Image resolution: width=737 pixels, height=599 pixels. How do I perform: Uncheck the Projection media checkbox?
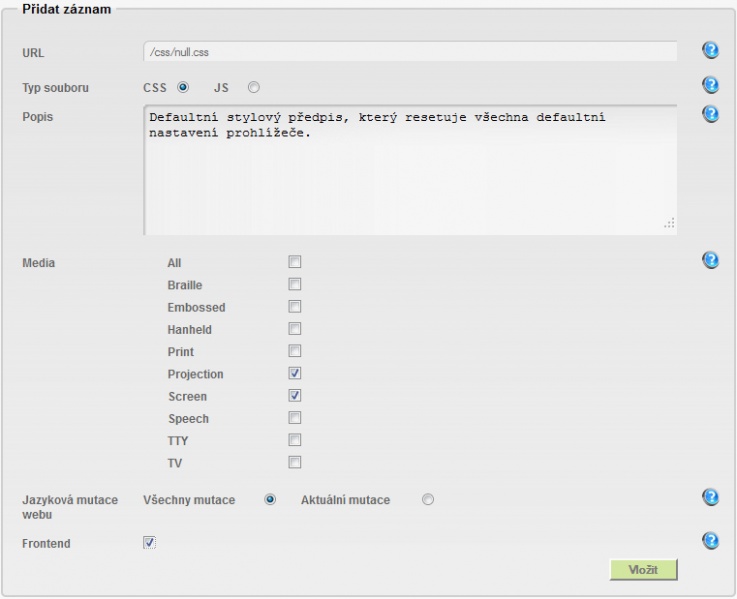tap(295, 373)
